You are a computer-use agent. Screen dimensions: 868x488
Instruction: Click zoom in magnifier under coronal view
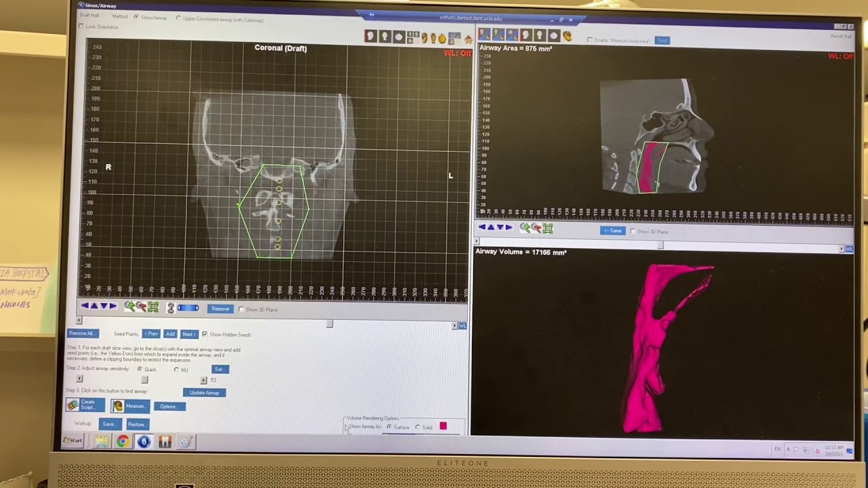coord(129,307)
